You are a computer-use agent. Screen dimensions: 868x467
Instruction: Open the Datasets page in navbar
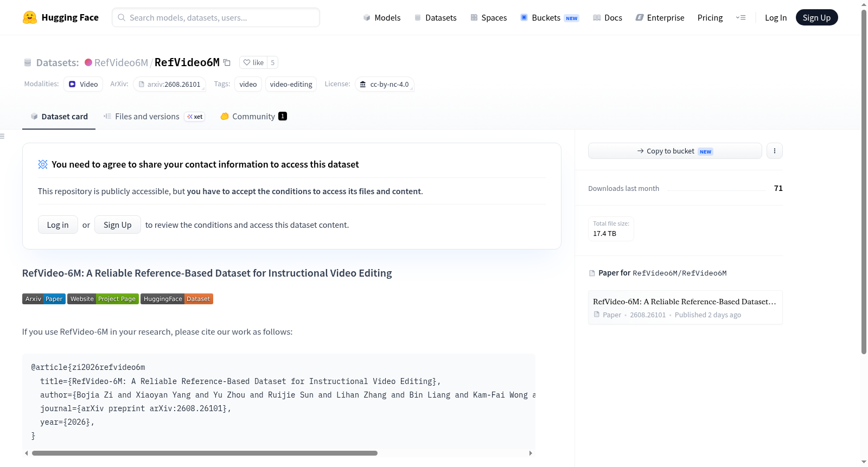point(435,17)
